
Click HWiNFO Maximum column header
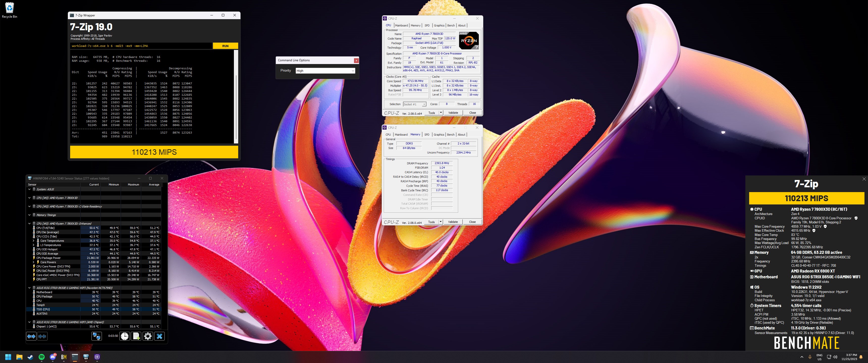tap(133, 185)
